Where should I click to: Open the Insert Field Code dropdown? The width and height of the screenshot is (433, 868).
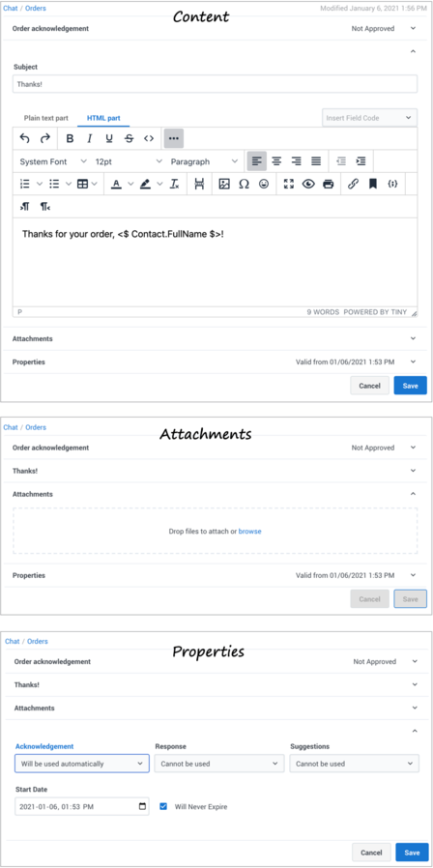[369, 118]
